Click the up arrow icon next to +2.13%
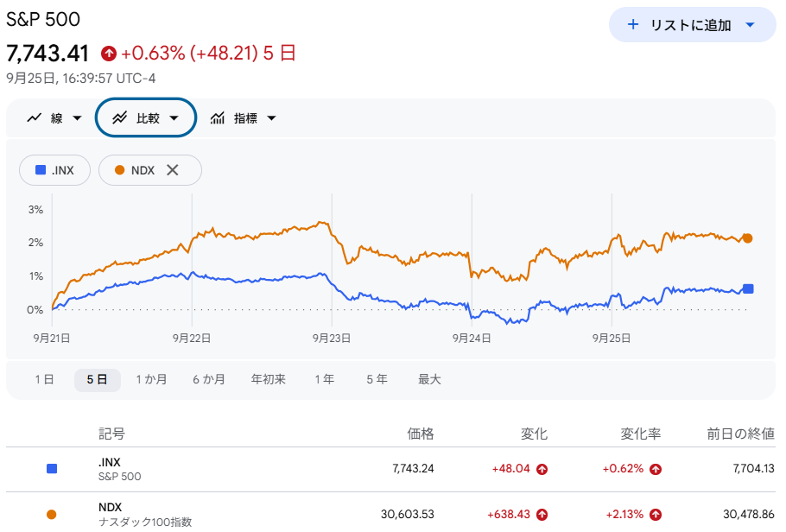This screenshot has width=786, height=532. pos(656,515)
